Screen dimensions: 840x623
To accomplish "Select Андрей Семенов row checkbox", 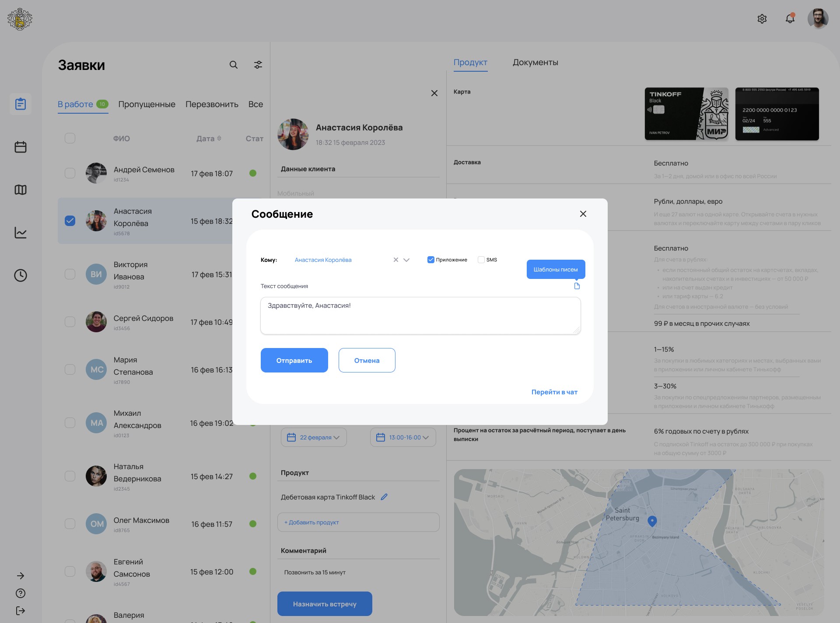I will tap(70, 173).
